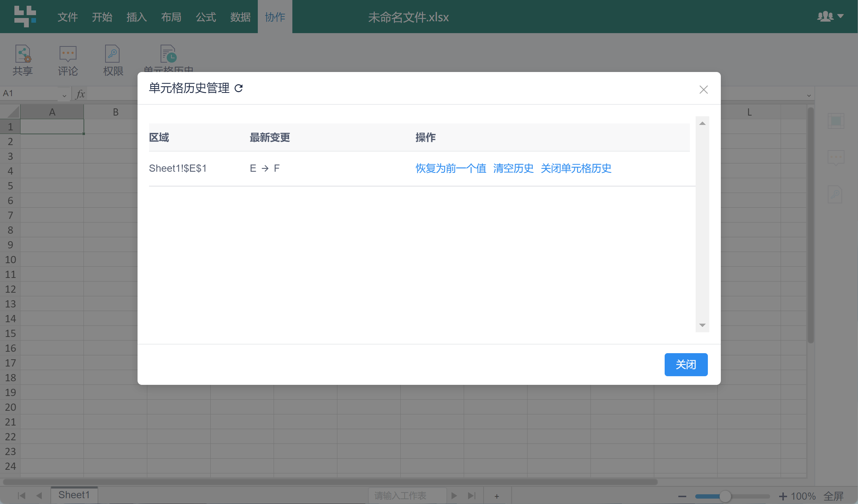858x504 pixels.
Task: Click the Sheet1!$E$1 region cell
Action: 178,168
